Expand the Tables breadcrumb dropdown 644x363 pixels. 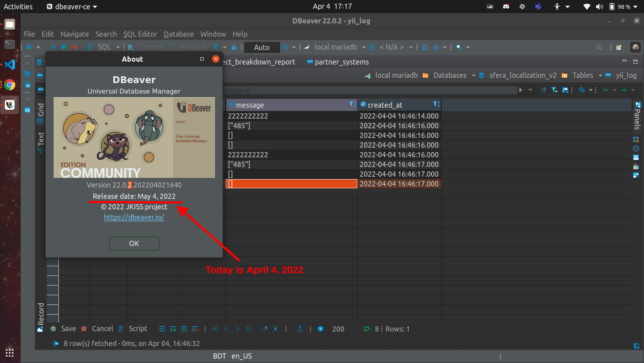click(600, 75)
